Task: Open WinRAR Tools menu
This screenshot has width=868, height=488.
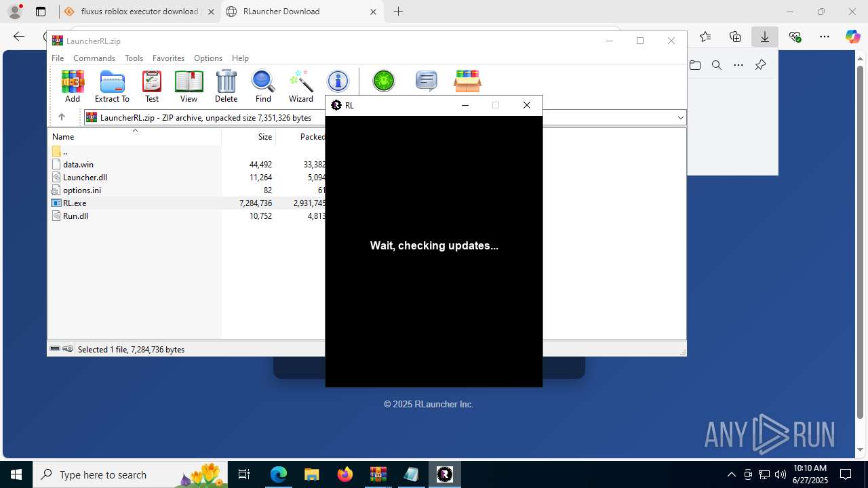Action: click(134, 58)
